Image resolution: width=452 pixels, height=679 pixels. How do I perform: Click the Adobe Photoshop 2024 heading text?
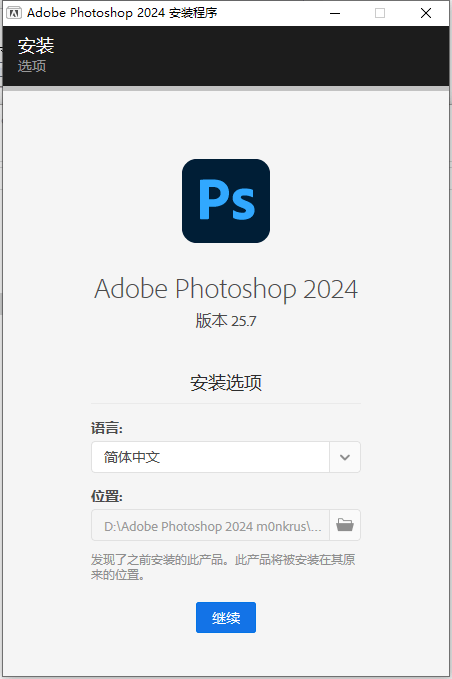[226, 289]
